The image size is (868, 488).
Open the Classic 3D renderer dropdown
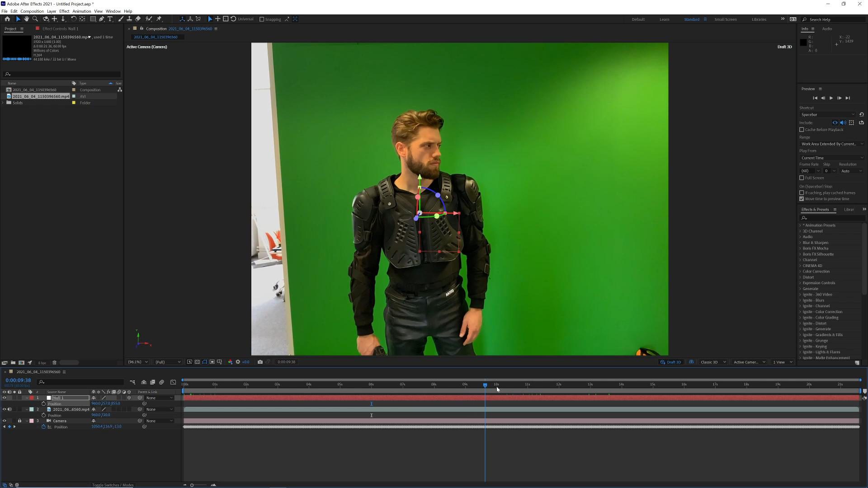point(713,362)
